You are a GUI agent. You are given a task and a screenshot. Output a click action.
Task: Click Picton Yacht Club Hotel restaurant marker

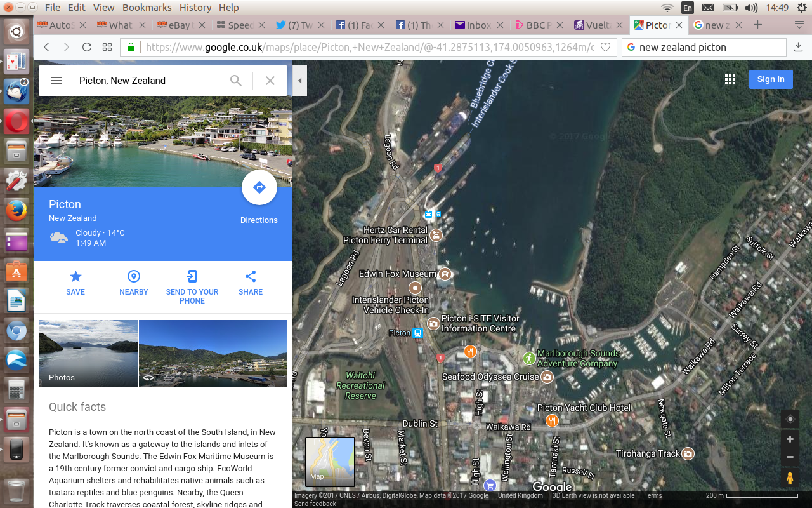point(552,420)
